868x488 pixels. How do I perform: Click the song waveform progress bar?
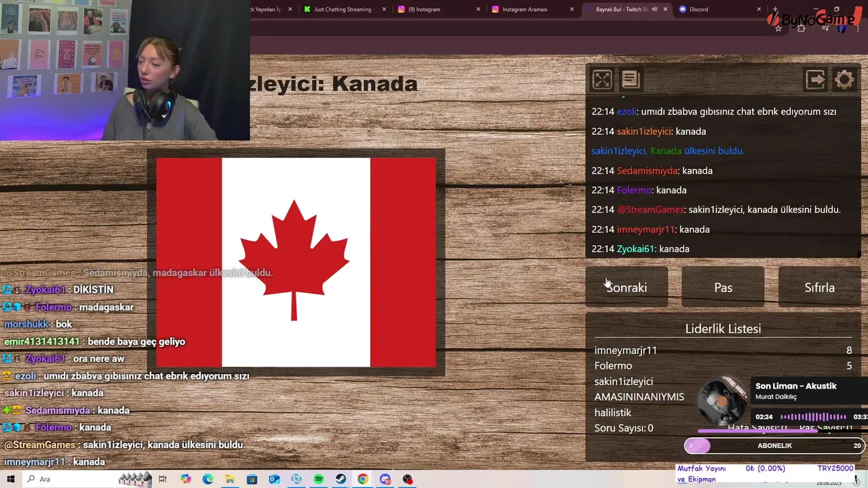pos(813,417)
